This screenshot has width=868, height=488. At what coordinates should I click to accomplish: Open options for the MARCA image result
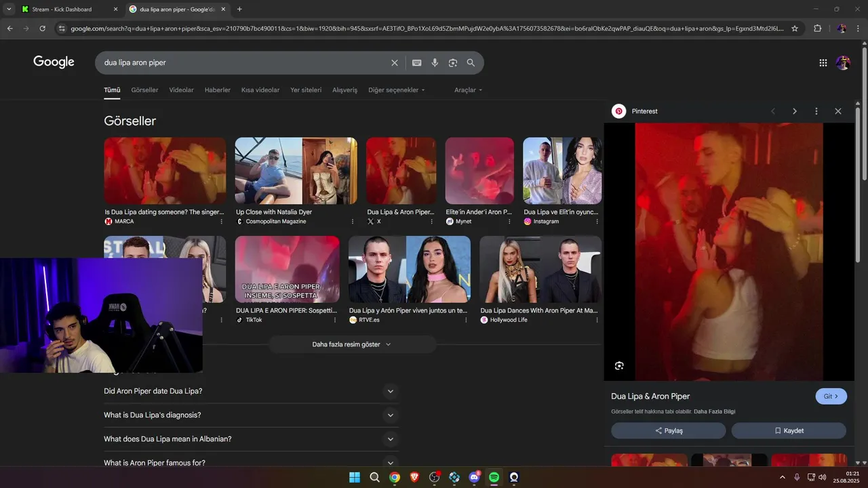click(222, 222)
